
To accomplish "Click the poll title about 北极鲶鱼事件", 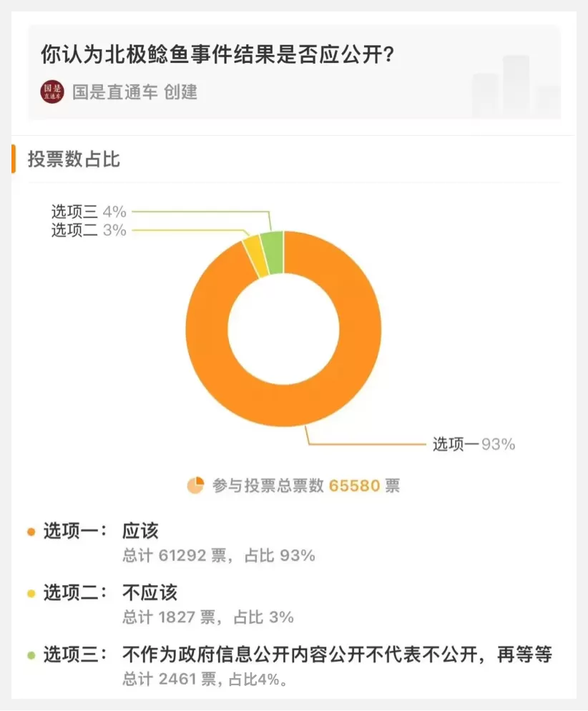I will tap(218, 55).
